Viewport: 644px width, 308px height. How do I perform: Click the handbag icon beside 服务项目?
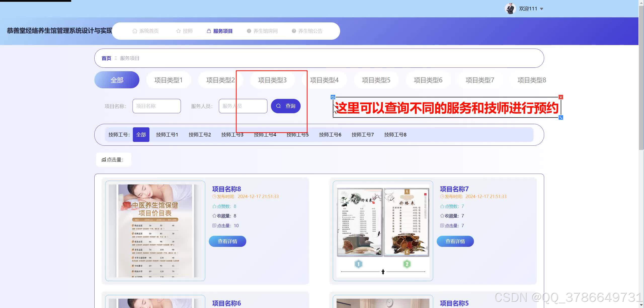point(209,31)
